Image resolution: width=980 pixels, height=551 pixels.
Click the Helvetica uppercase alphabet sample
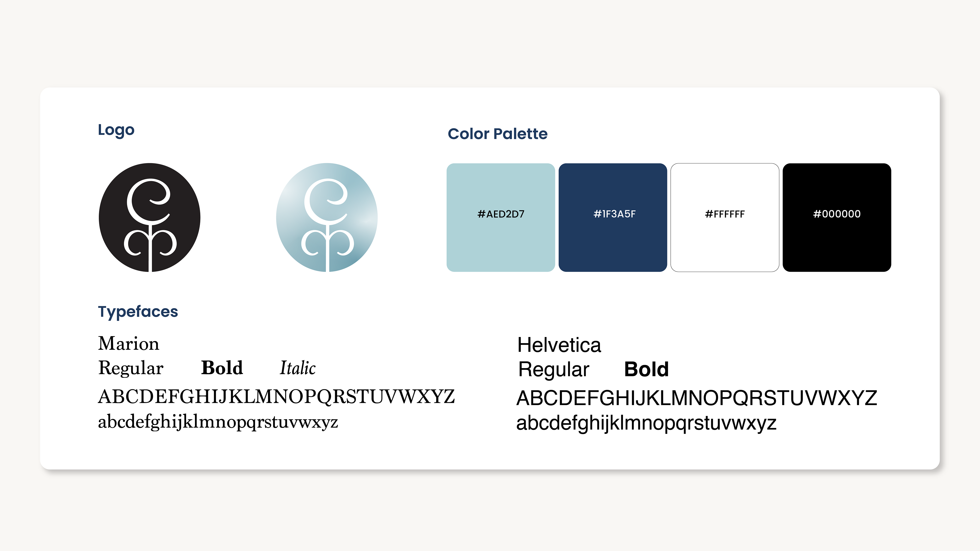[x=696, y=398]
